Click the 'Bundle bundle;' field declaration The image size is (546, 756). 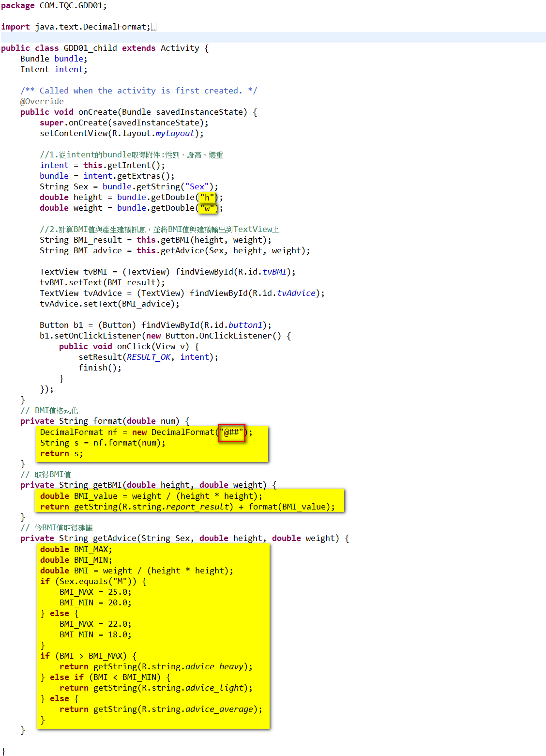point(54,59)
